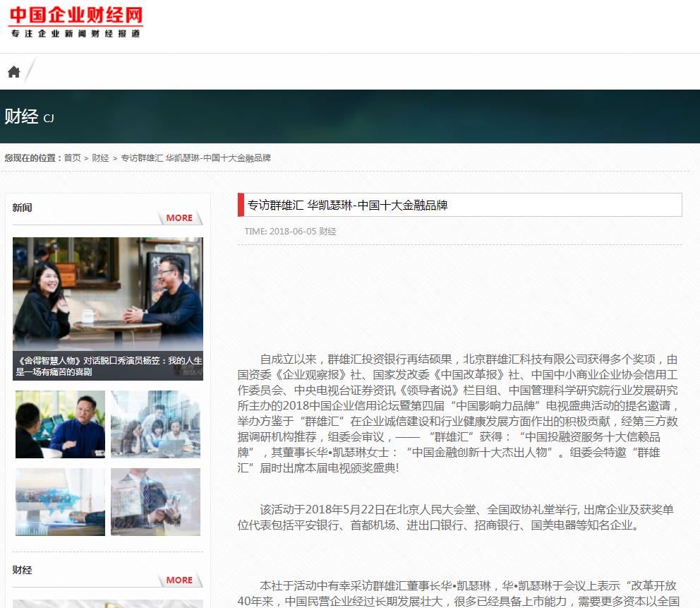Screen dimensions: 700x608
Task: Open large news photo of man and woman chatting at a table
Action: pos(107,293)
